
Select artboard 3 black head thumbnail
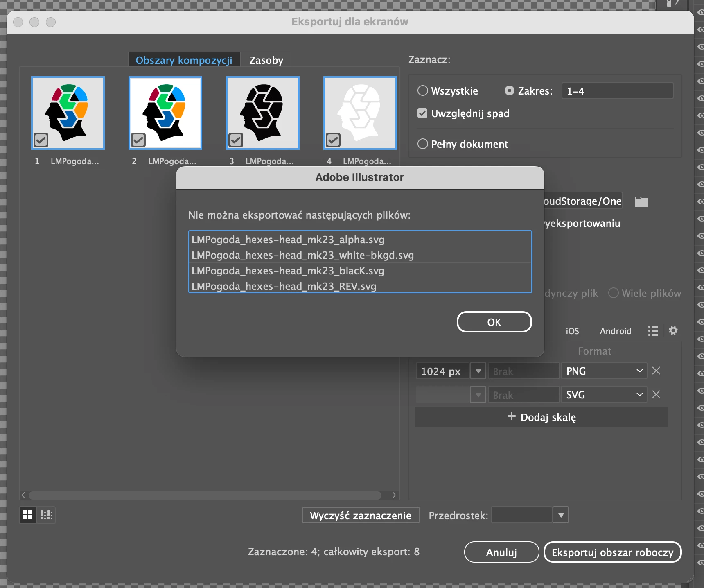pos(263,113)
